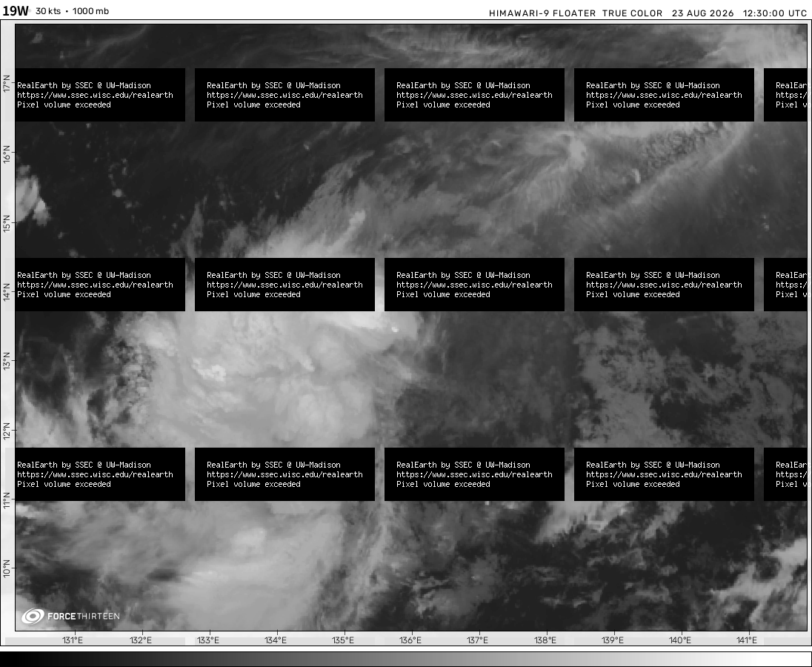Select the 30 kts wind speed label
The image size is (812, 667).
point(47,11)
